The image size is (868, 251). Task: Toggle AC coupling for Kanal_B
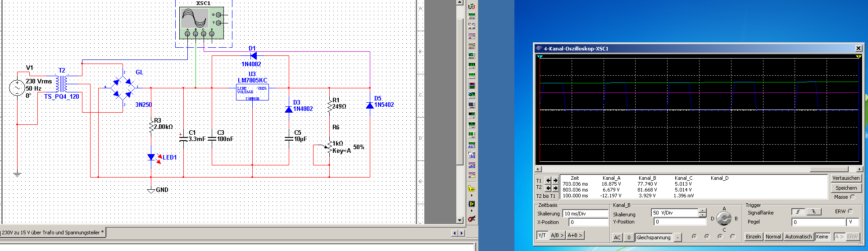(617, 237)
